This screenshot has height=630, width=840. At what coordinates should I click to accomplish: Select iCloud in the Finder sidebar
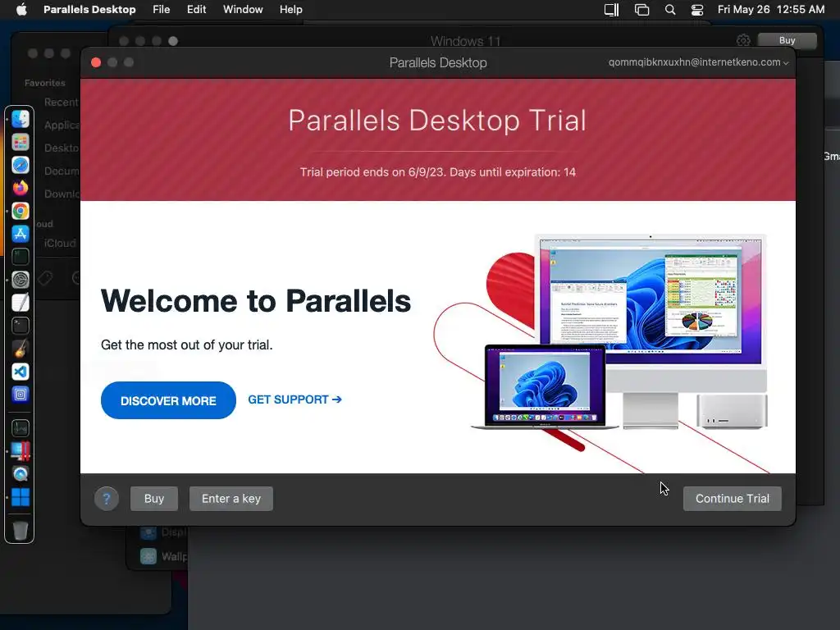60,243
